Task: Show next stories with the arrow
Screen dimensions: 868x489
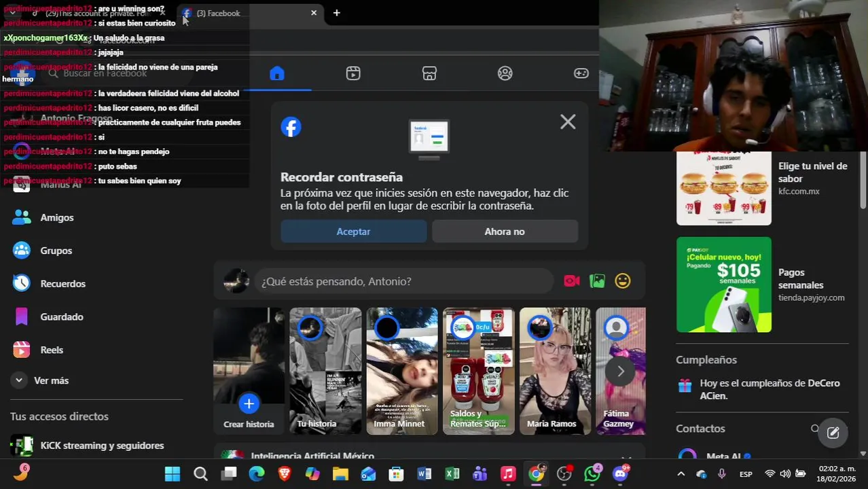Action: [620, 372]
